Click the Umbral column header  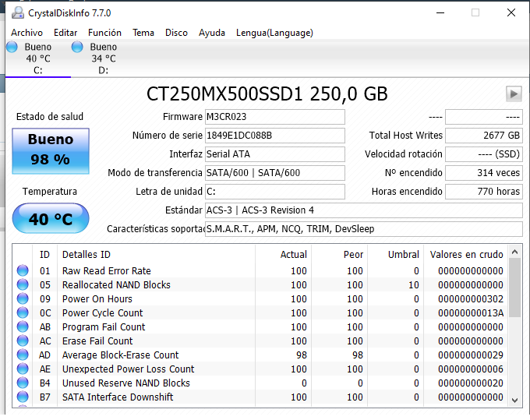395,255
